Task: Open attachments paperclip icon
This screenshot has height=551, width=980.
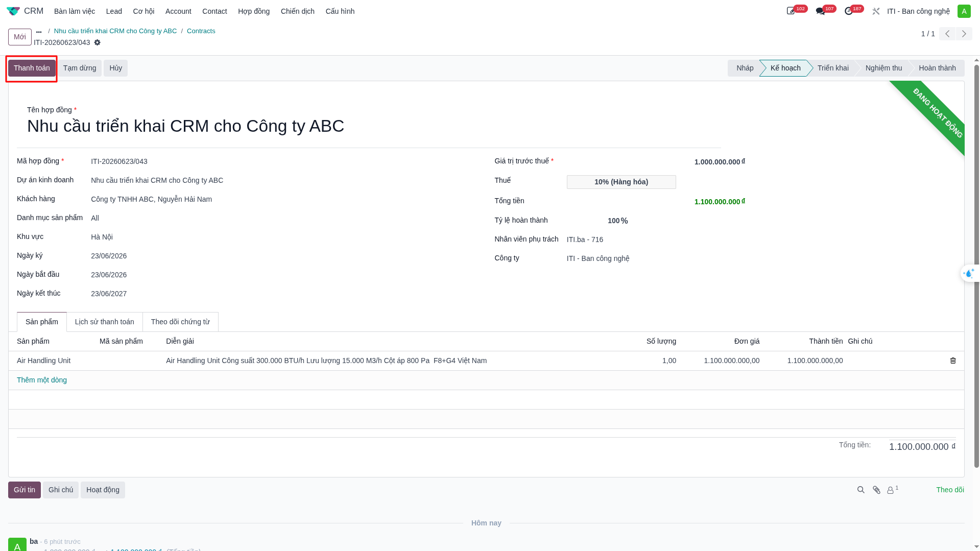Action: click(x=877, y=490)
